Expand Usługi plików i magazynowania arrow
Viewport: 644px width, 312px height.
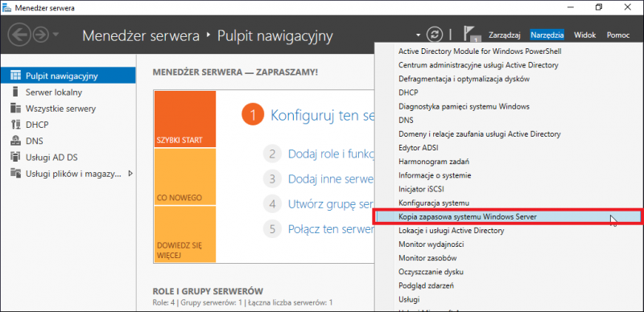pyautogui.click(x=130, y=174)
